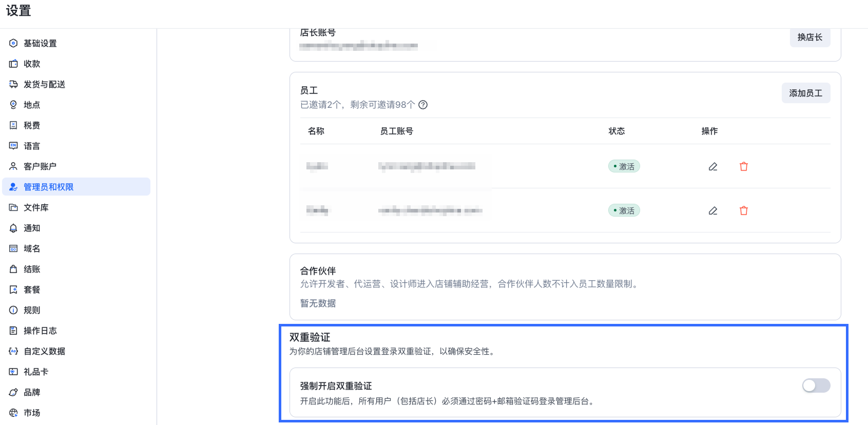868x425 pixels.
Task: Click the 税费 receipt icon
Action: click(13, 125)
